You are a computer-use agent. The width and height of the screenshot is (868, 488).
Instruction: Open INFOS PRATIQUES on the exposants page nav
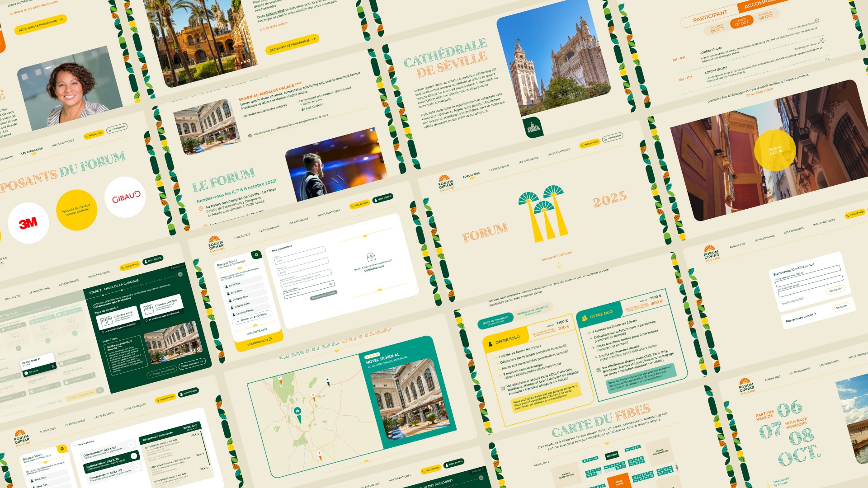[63, 143]
